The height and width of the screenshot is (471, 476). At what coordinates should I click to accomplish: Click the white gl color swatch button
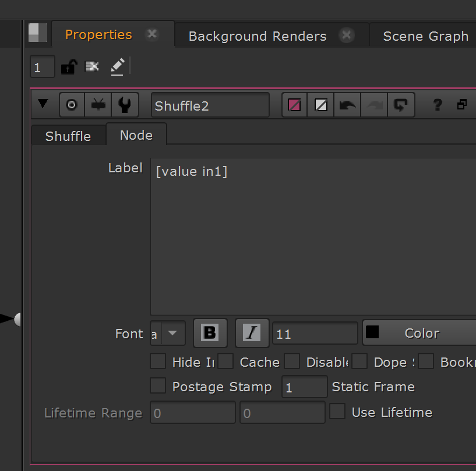point(320,105)
